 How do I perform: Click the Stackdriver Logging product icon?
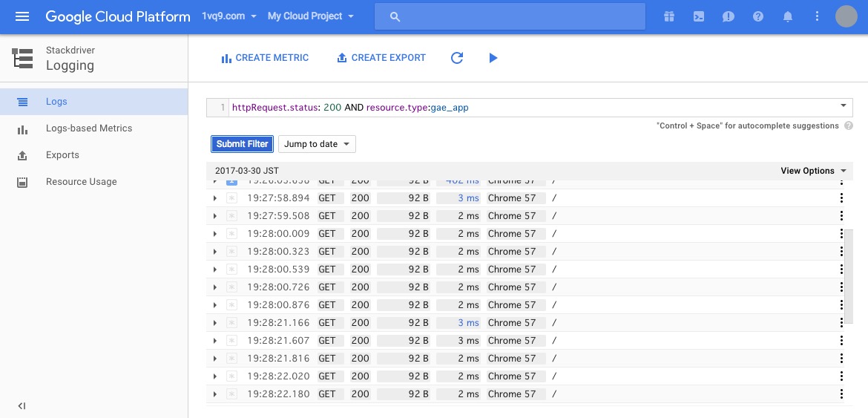[23, 58]
